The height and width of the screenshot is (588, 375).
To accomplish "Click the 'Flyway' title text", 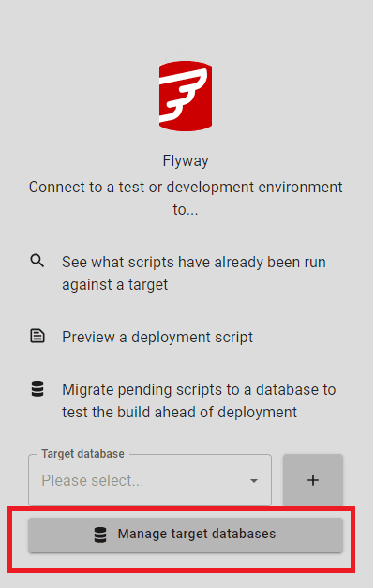I will coord(186,161).
